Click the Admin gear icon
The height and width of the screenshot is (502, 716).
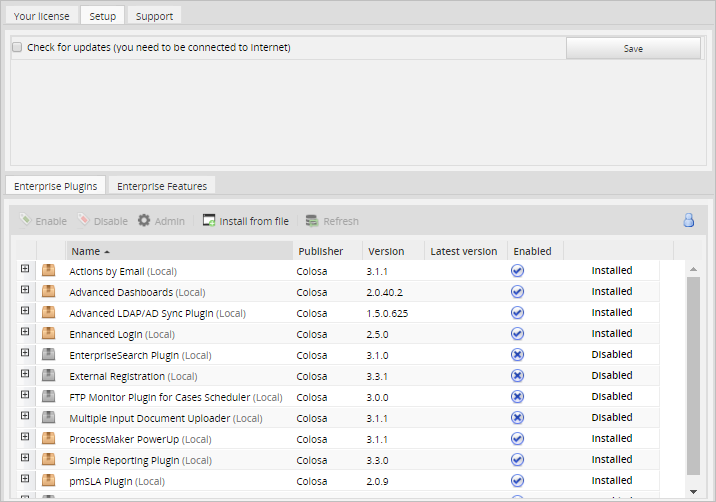click(x=144, y=221)
